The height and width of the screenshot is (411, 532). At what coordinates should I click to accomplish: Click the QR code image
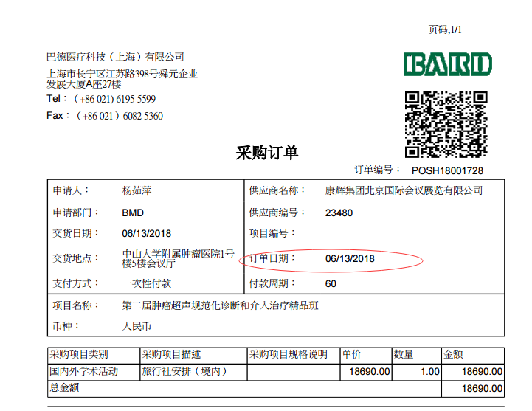[446, 124]
